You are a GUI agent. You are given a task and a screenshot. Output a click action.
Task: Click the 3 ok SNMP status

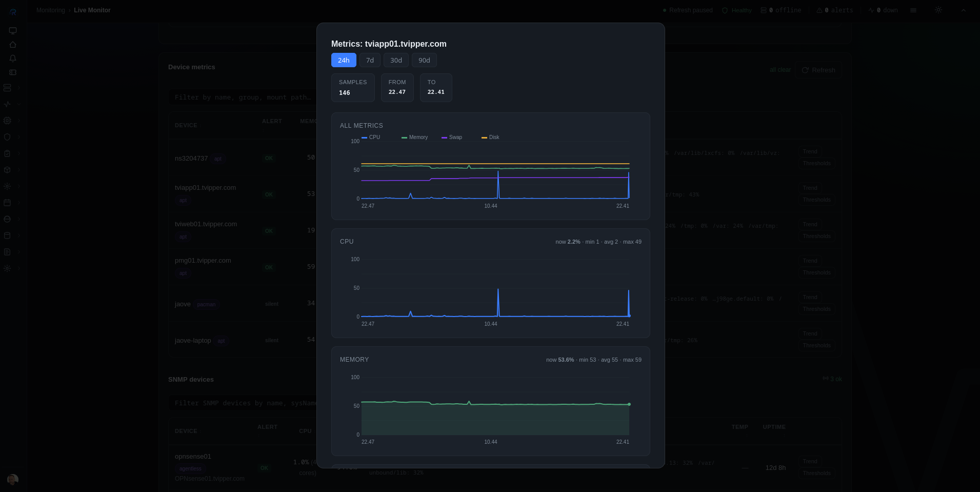point(832,379)
